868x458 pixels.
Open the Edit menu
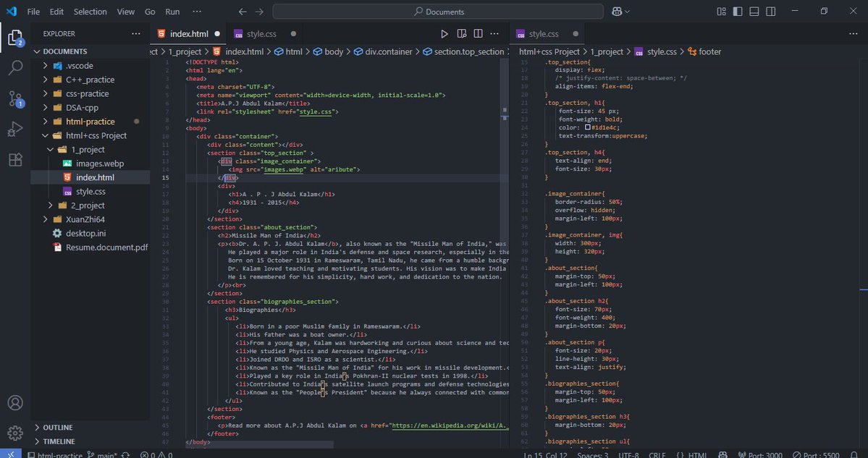56,12
